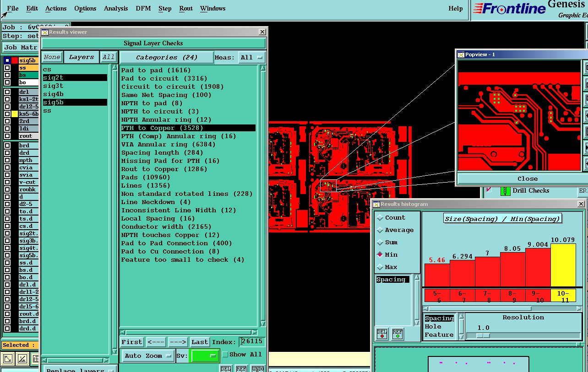Image resolution: width=588 pixels, height=372 pixels.
Task: Select the Sum radio option
Action: 380,243
